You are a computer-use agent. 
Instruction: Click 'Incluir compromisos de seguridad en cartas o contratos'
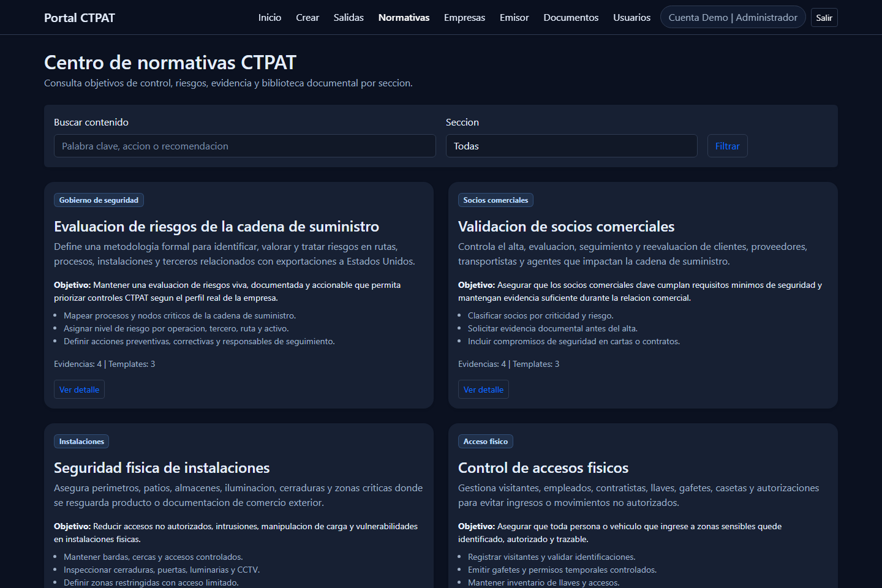[x=574, y=341]
